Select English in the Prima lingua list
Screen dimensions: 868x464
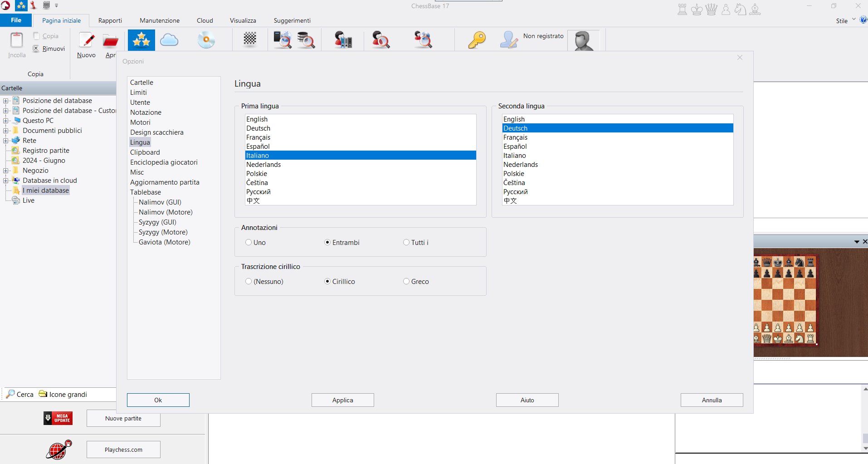(x=361, y=119)
